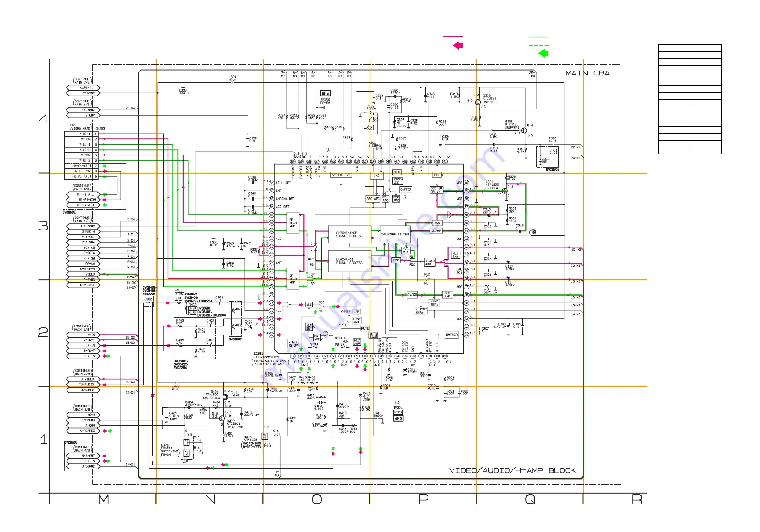Click the D-V SYNC connector label
Screen dimensions: 760x532
pyautogui.click(x=84, y=285)
